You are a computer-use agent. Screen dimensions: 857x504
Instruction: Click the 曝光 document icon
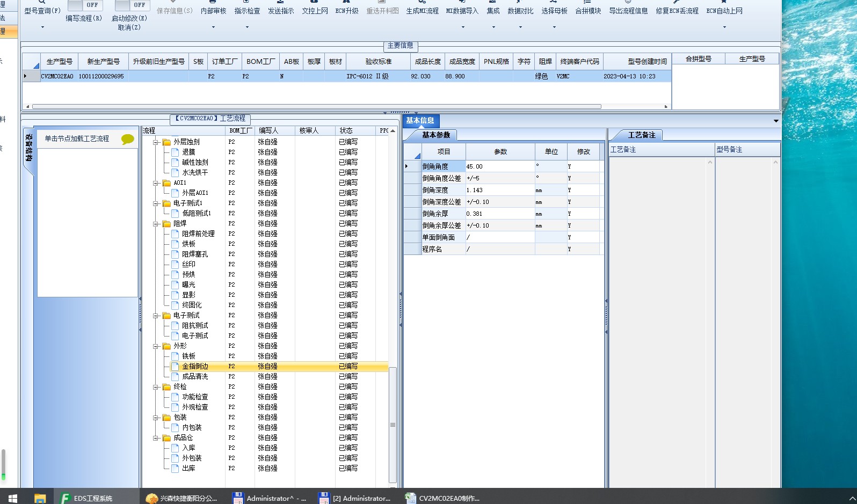(175, 284)
